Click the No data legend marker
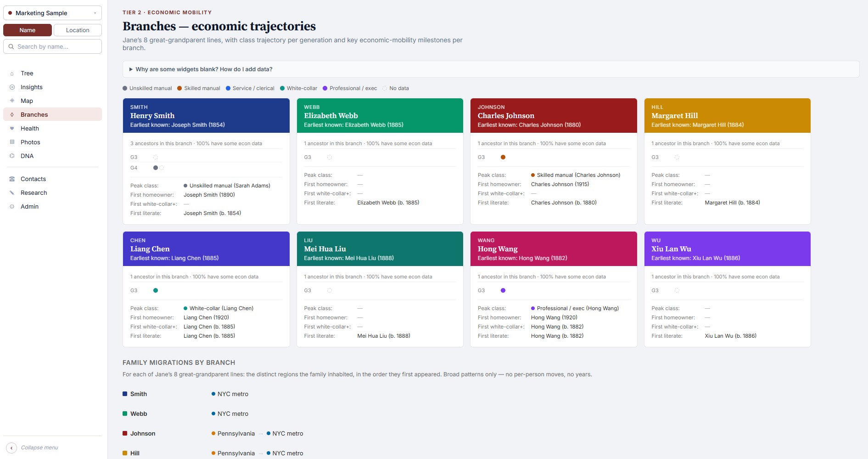 (x=385, y=88)
